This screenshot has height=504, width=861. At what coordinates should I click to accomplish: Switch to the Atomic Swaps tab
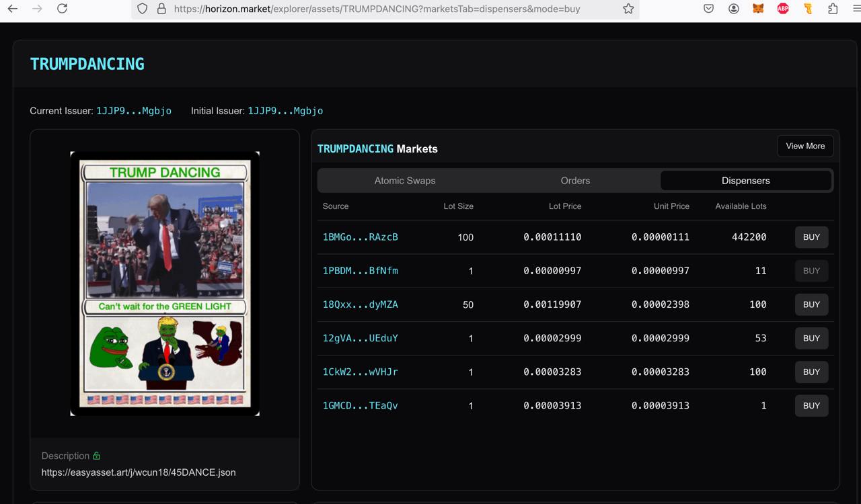405,181
